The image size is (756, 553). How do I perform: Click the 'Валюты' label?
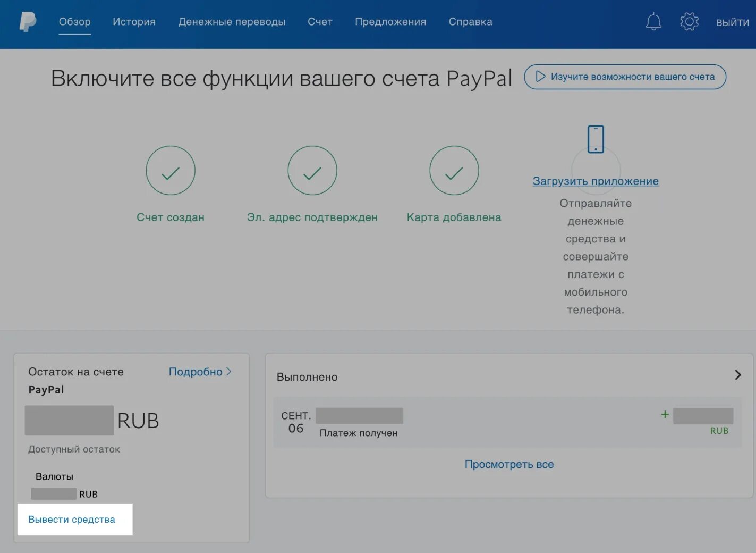point(54,476)
